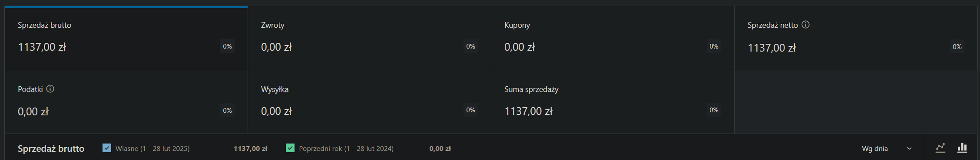980x160 pixels.
Task: Switch to bar chart view
Action: pos(962,148)
